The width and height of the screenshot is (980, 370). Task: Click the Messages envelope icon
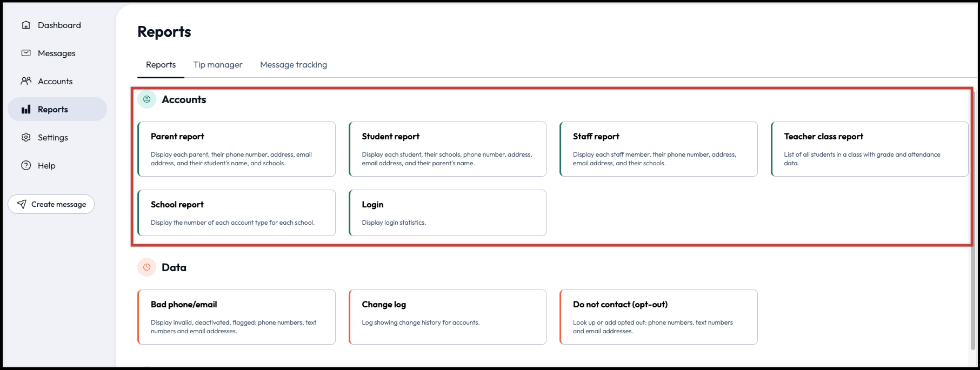tap(26, 53)
